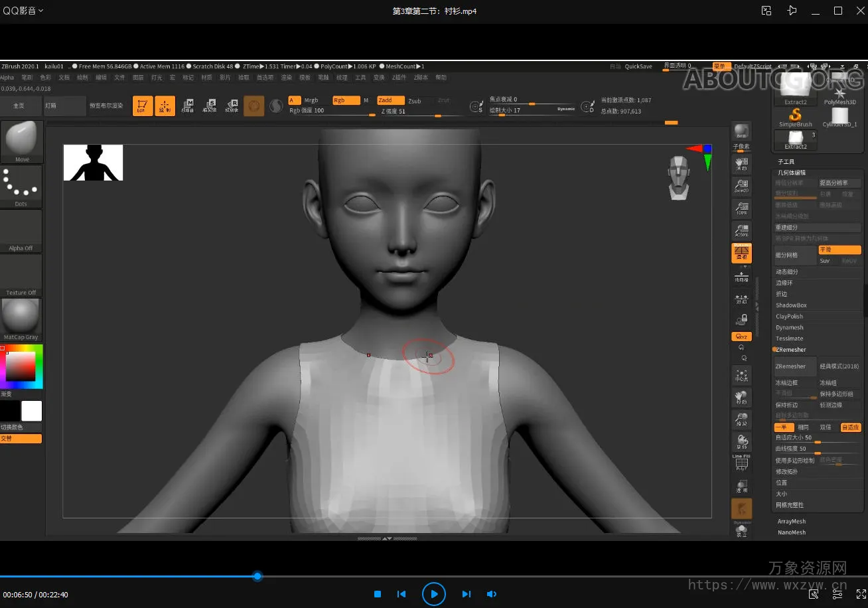Expand the ClayPolish section
The width and height of the screenshot is (868, 608).
[x=790, y=317]
